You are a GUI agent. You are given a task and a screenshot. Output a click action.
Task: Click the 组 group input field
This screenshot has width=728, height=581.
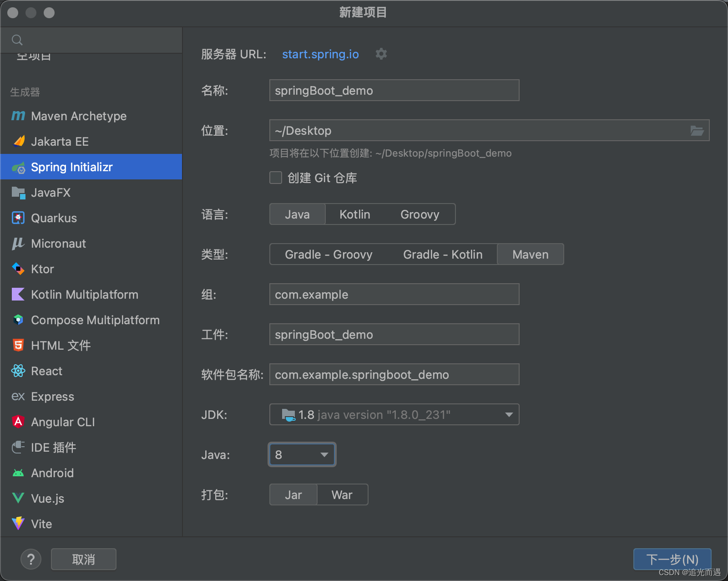pos(394,295)
